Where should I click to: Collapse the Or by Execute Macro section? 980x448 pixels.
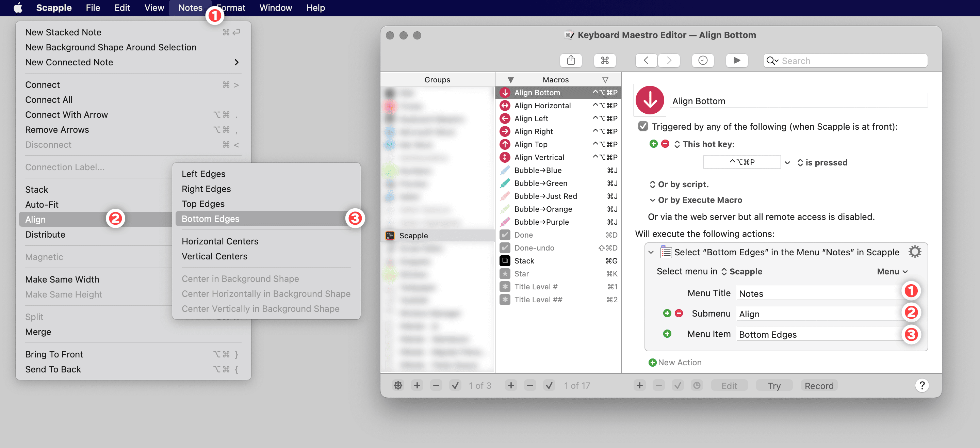[x=652, y=200]
